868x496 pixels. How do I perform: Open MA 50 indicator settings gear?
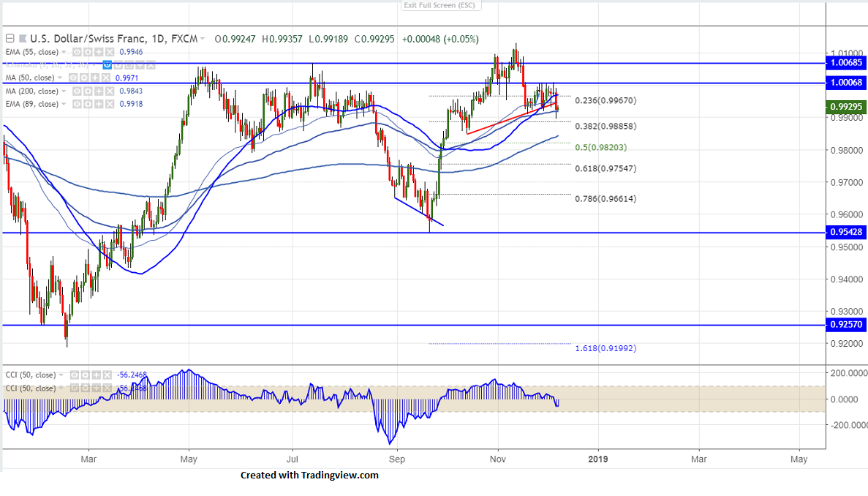tap(84, 78)
